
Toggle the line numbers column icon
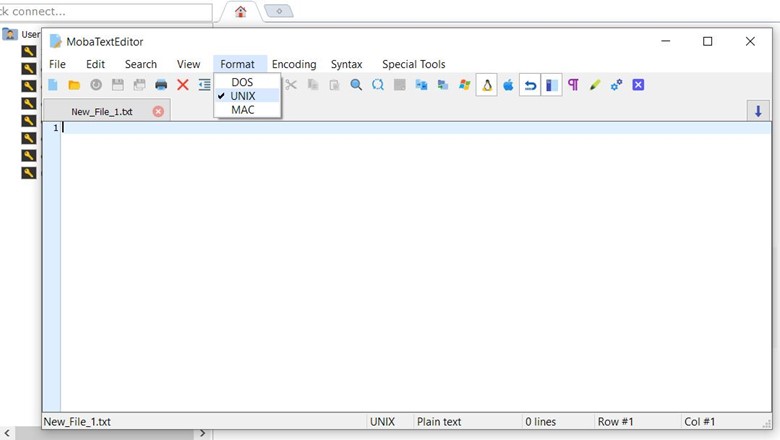551,85
